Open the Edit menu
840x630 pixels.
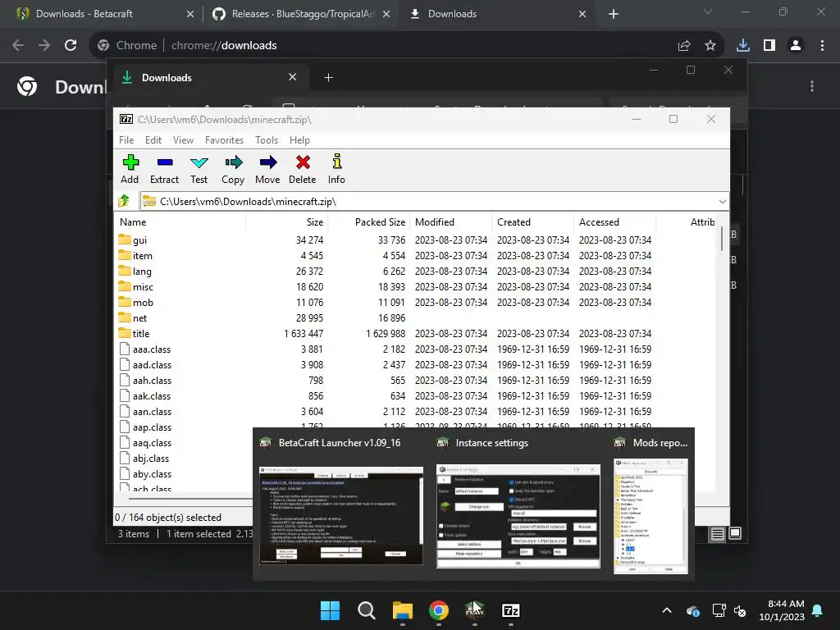(x=153, y=139)
